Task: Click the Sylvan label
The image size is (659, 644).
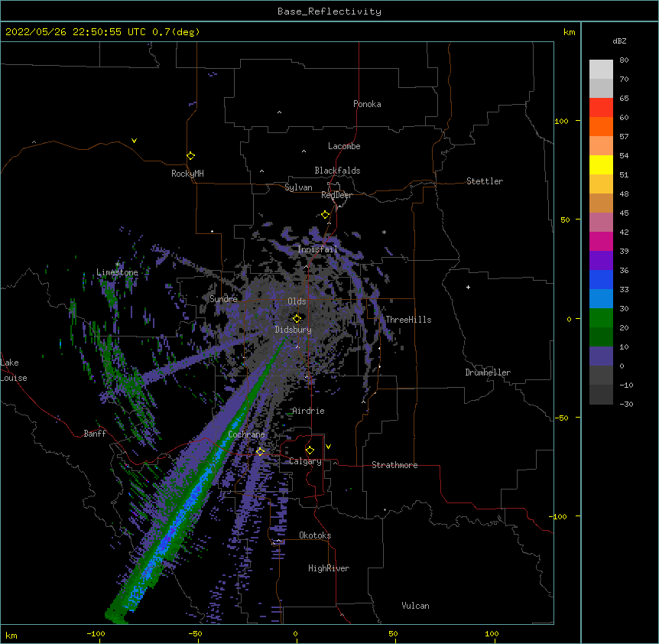Action: (298, 187)
